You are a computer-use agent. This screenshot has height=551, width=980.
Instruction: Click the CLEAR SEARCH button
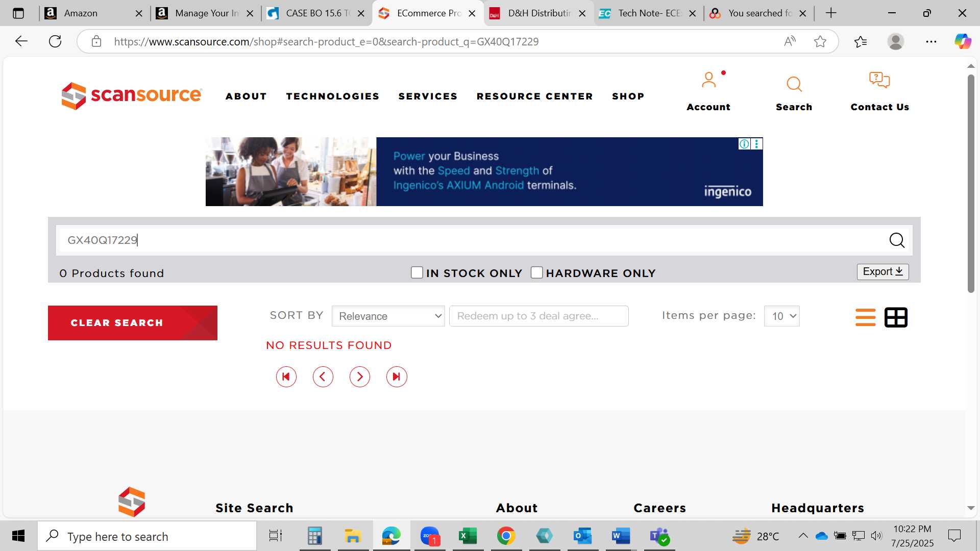133,323
